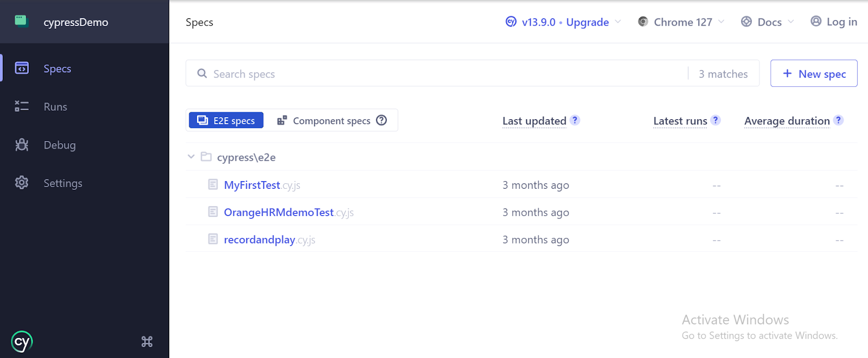The image size is (868, 358).
Task: Open the Settings sidebar section
Action: tap(85, 183)
